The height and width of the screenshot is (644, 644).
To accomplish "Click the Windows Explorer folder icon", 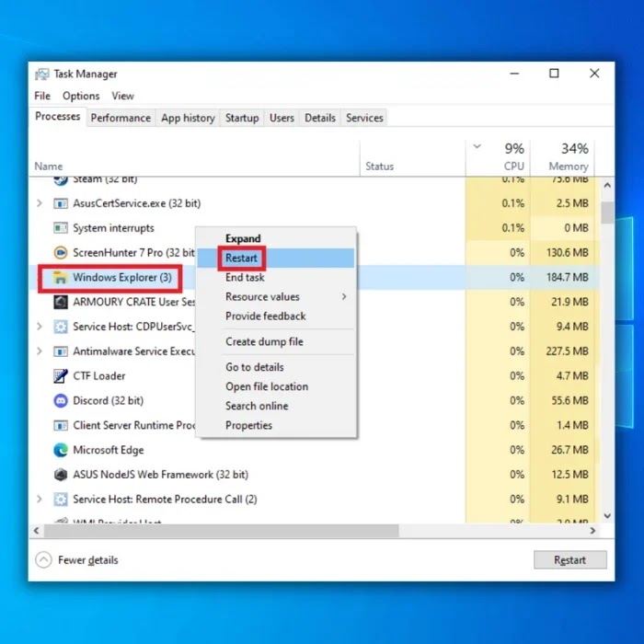I will [x=61, y=278].
